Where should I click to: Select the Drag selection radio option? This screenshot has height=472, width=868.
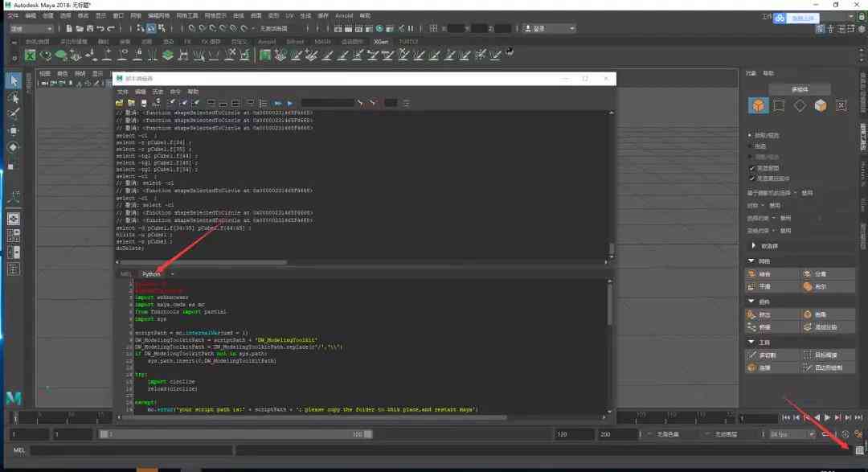(x=750, y=146)
